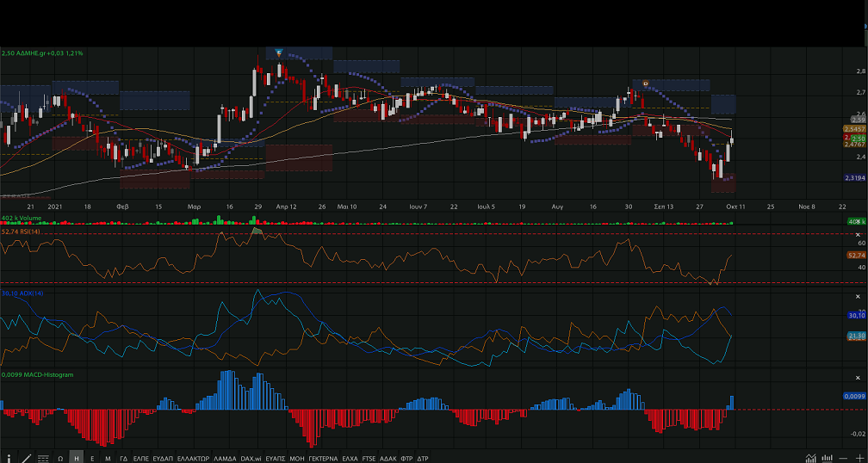Select the E timeframe button
This screenshot has height=463, width=868.
coord(92,458)
